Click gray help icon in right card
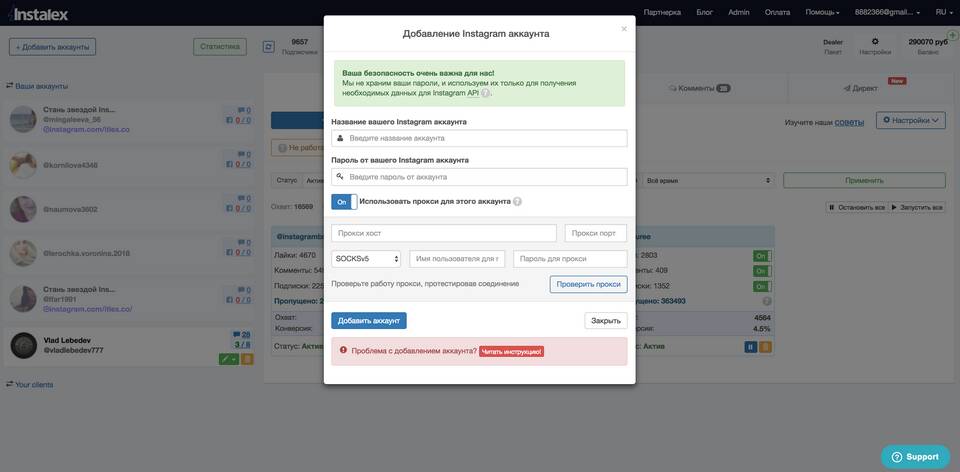 point(767,301)
